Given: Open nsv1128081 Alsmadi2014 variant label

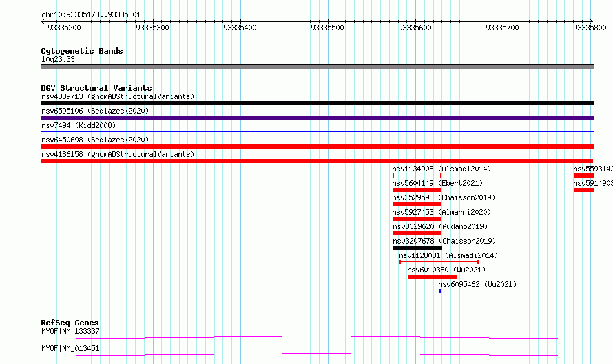Looking at the screenshot, I should 448,255.
